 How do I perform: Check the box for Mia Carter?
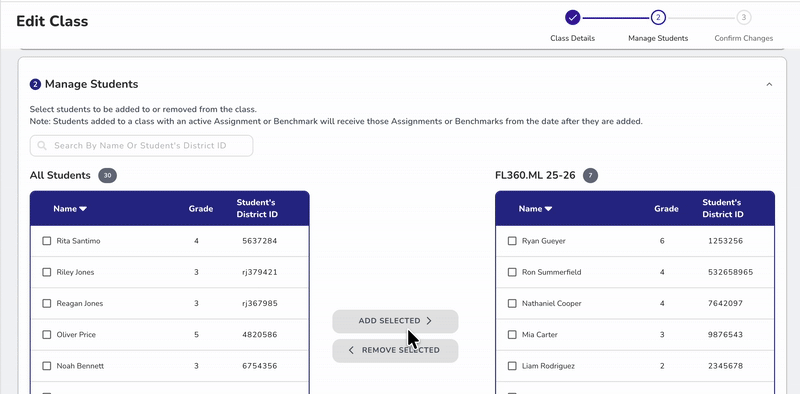(512, 335)
